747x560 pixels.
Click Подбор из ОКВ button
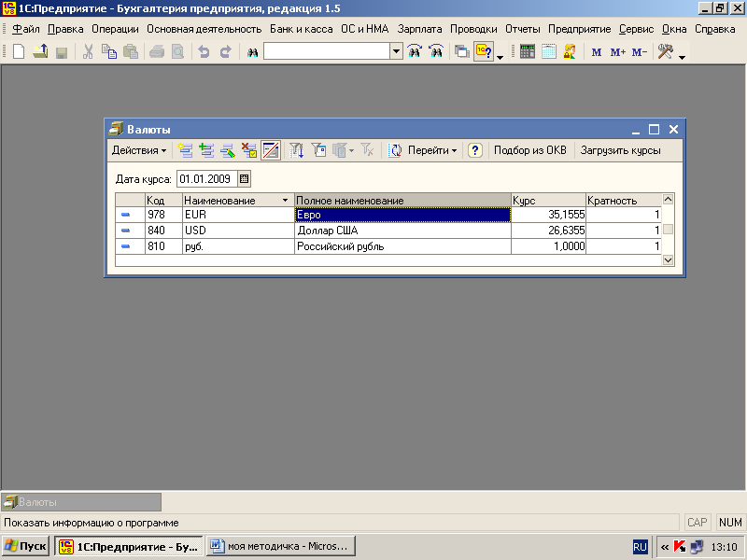(529, 150)
